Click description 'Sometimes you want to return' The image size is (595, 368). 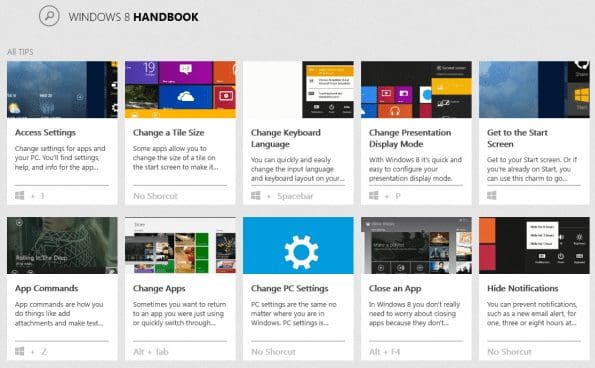tap(179, 314)
